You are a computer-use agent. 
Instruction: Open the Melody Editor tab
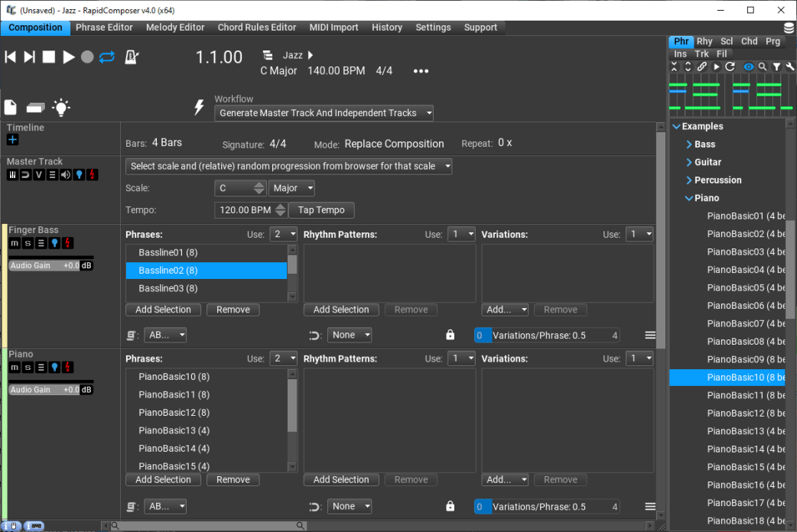click(x=175, y=28)
